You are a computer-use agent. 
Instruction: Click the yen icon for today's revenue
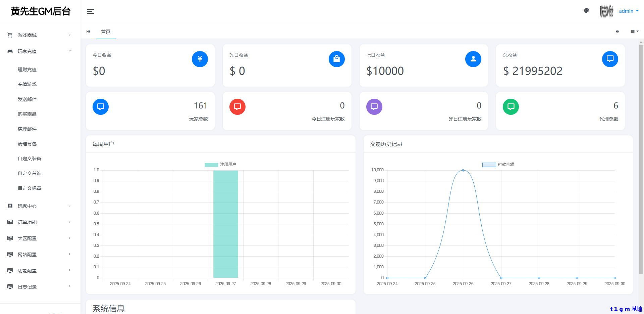[x=200, y=59]
